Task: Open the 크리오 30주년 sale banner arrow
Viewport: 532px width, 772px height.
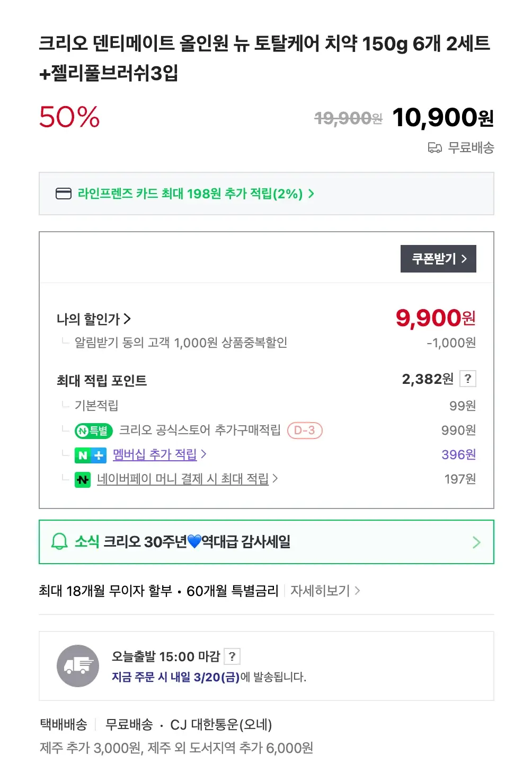Action: (x=476, y=542)
